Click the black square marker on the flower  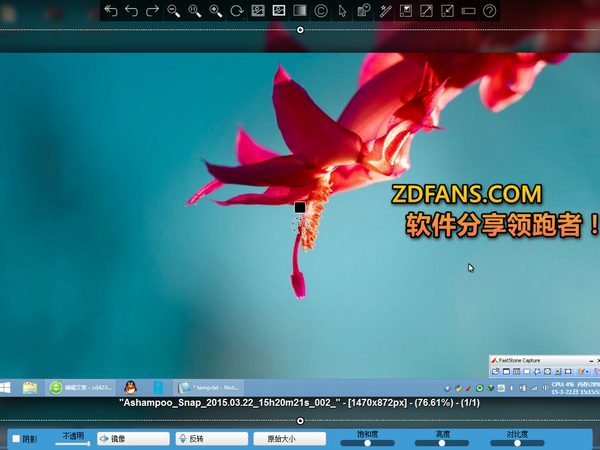coord(299,207)
